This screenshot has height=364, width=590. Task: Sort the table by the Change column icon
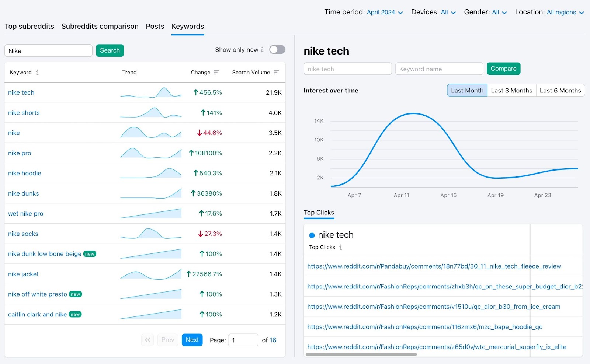pyautogui.click(x=217, y=72)
